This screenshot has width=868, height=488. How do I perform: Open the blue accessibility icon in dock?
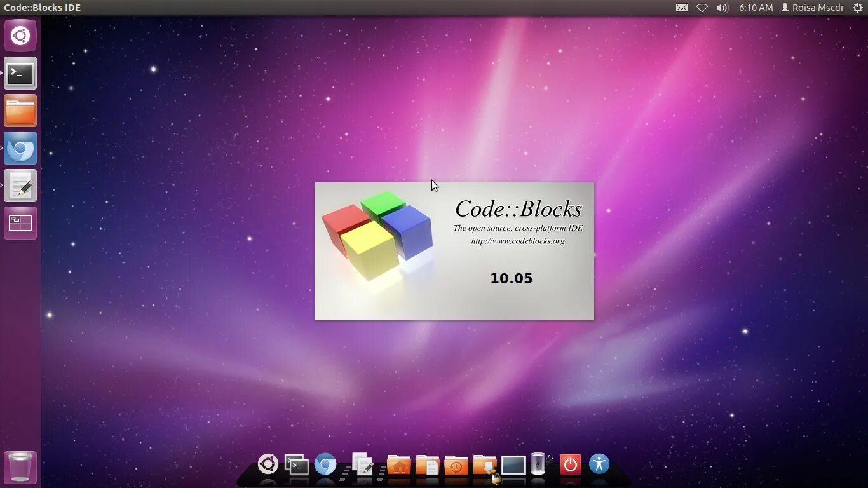599,464
